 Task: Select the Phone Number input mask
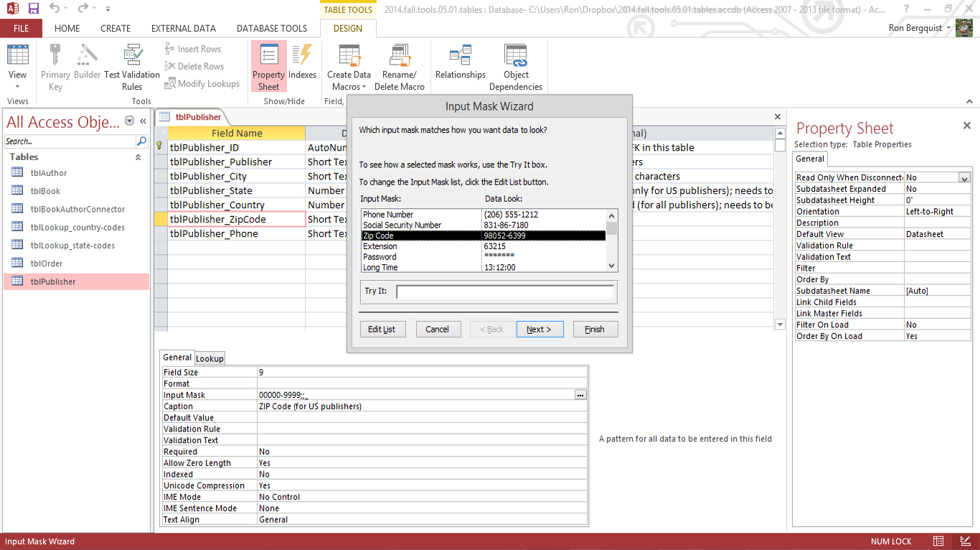(x=388, y=215)
